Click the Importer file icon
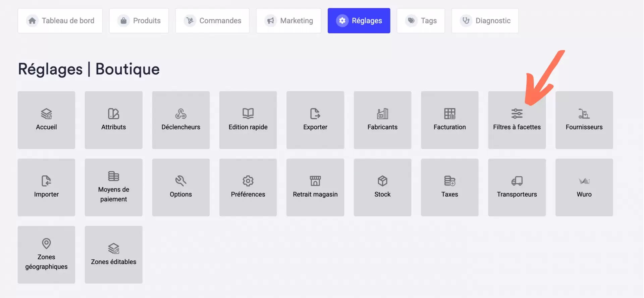Viewport: 644px width, 298px height. coord(46,181)
